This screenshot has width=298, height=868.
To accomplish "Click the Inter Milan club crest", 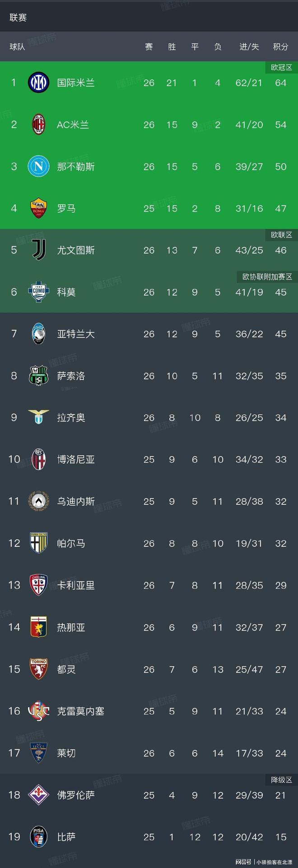I will [38, 83].
